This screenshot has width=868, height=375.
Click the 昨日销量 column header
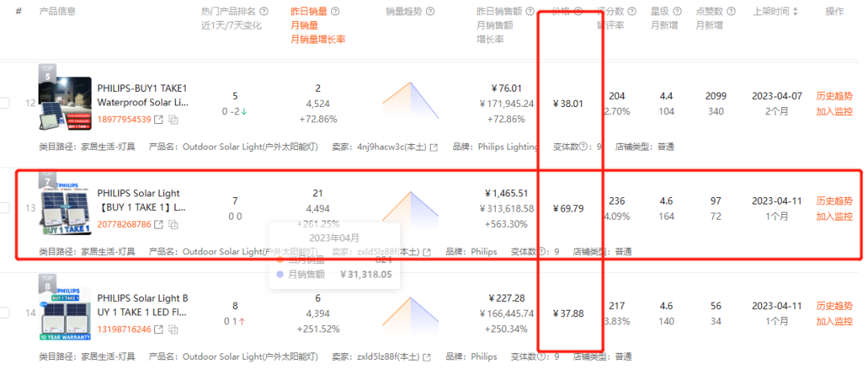[309, 11]
